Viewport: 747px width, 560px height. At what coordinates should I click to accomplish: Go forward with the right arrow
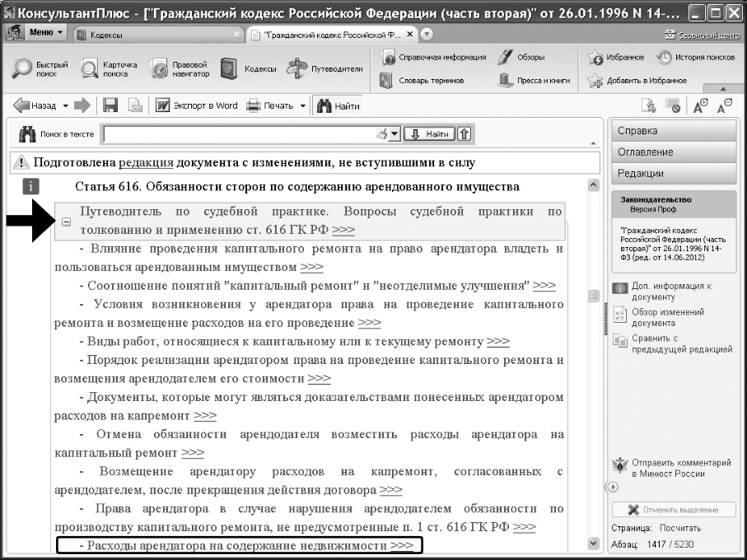82,105
